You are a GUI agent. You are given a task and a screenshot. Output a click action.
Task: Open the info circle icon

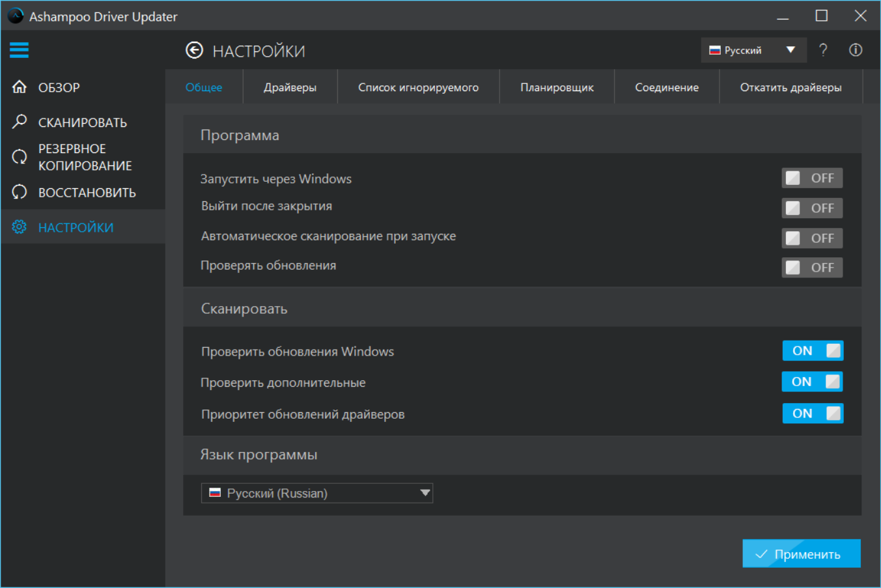856,50
